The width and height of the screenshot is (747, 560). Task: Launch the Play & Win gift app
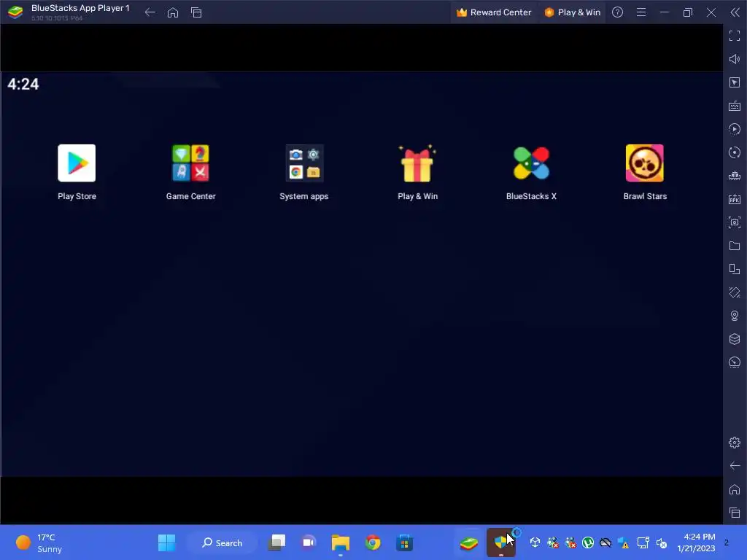point(417,163)
